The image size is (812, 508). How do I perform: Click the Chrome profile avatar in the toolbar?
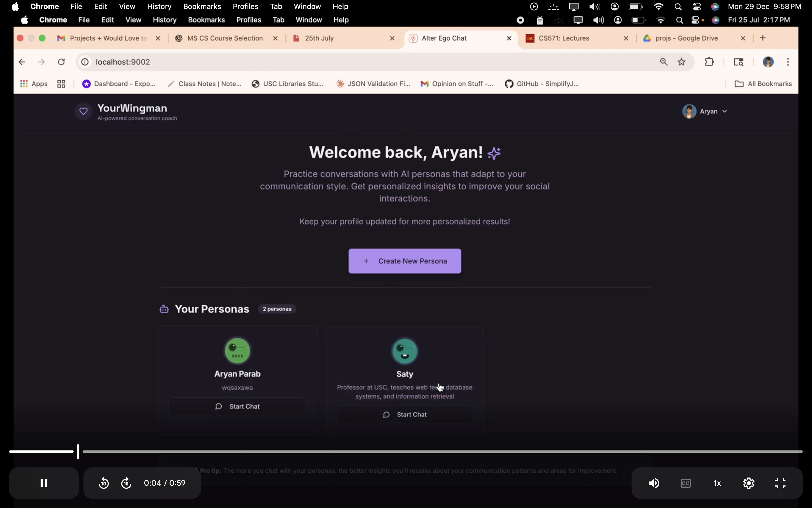point(768,62)
